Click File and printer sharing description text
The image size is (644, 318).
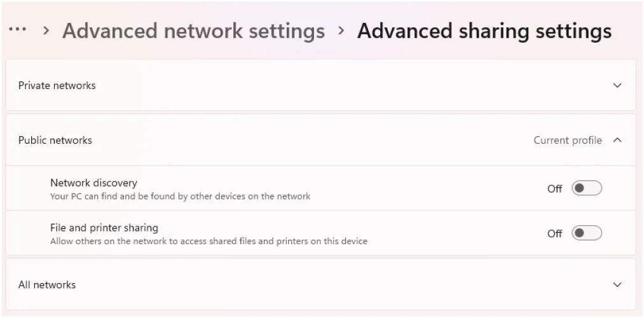(x=209, y=242)
